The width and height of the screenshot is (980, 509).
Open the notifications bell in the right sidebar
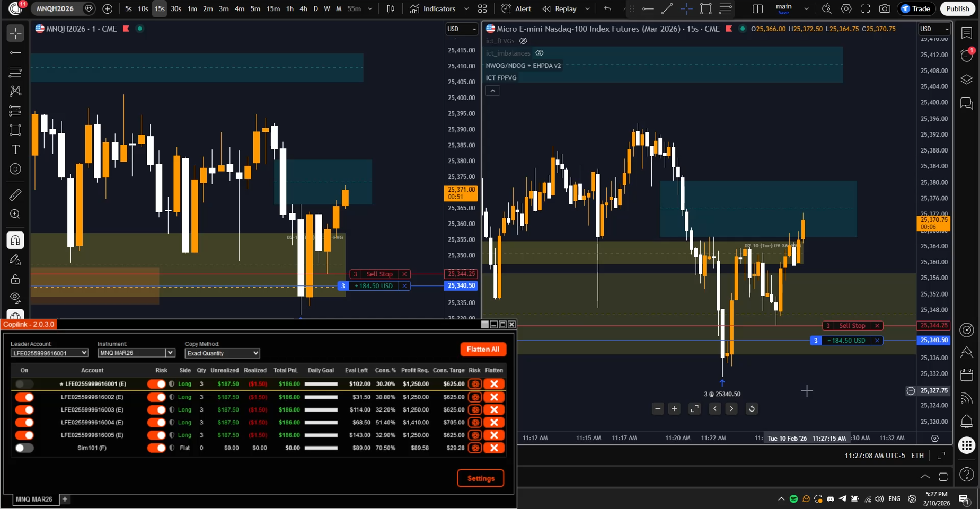point(967,421)
